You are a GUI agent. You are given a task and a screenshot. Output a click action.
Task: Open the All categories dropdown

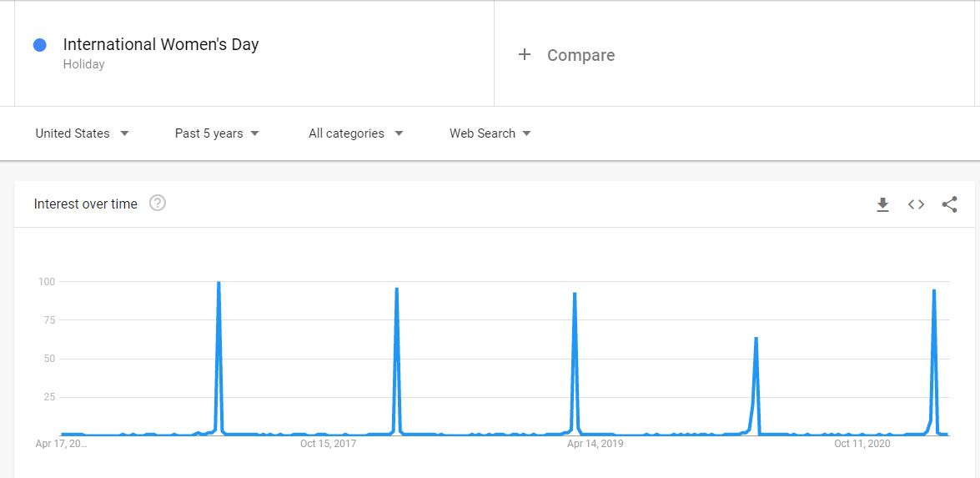(x=355, y=133)
